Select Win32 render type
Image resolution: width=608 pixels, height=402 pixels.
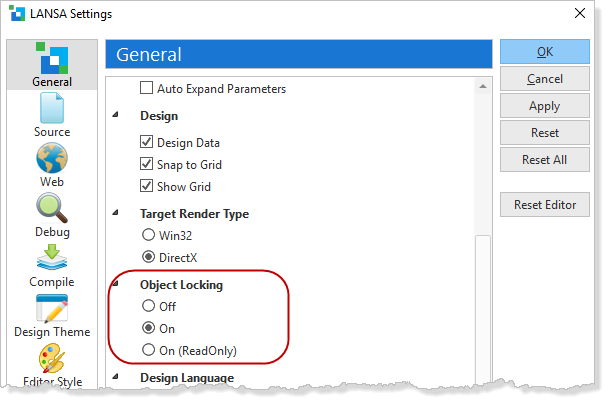[x=148, y=235]
